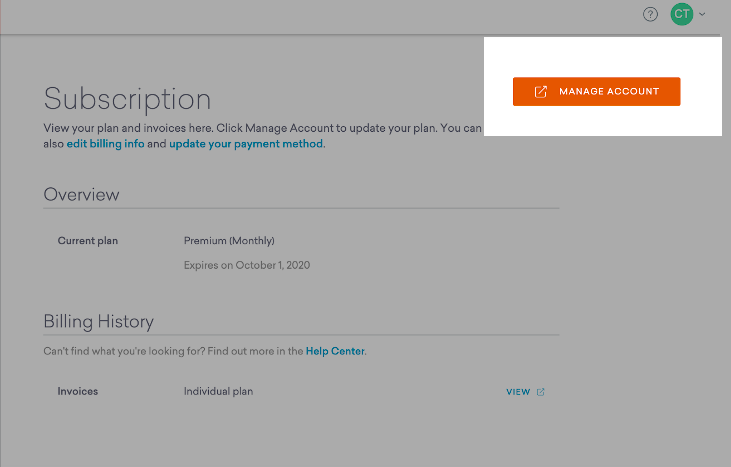Image resolution: width=731 pixels, height=467 pixels.
Task: Open the update your payment method link
Action: 246,144
